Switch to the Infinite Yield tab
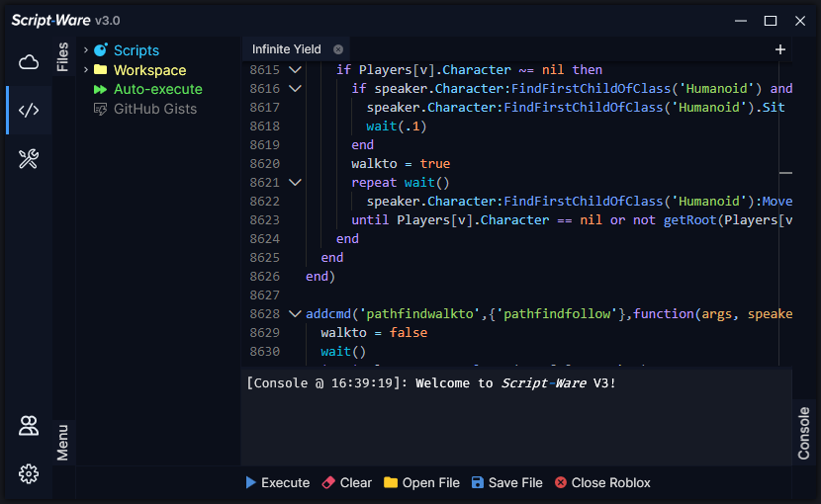This screenshot has width=821, height=504. [x=287, y=49]
